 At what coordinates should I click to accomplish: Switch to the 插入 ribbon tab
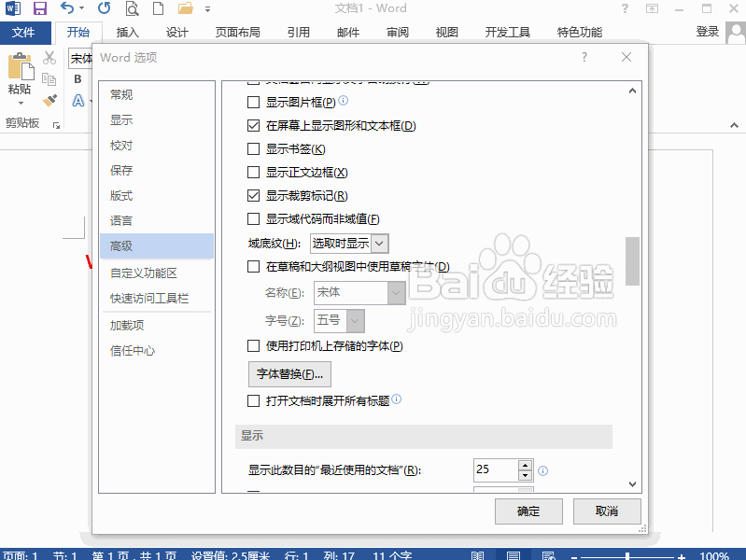coord(128,33)
